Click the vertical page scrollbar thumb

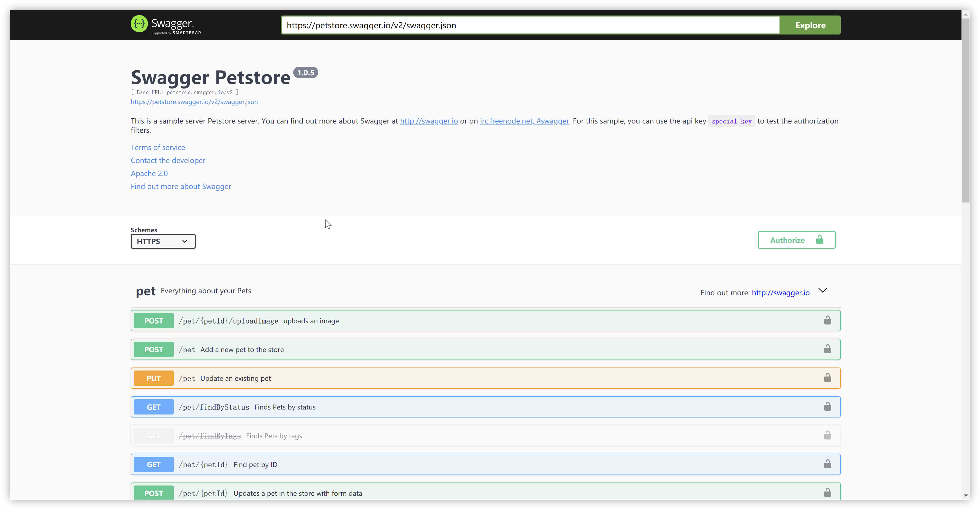point(965,110)
